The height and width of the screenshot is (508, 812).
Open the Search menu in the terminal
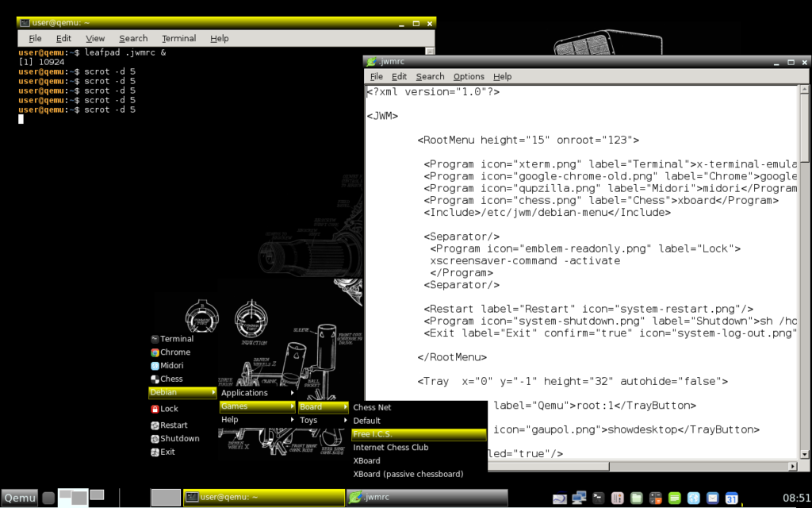tap(133, 38)
